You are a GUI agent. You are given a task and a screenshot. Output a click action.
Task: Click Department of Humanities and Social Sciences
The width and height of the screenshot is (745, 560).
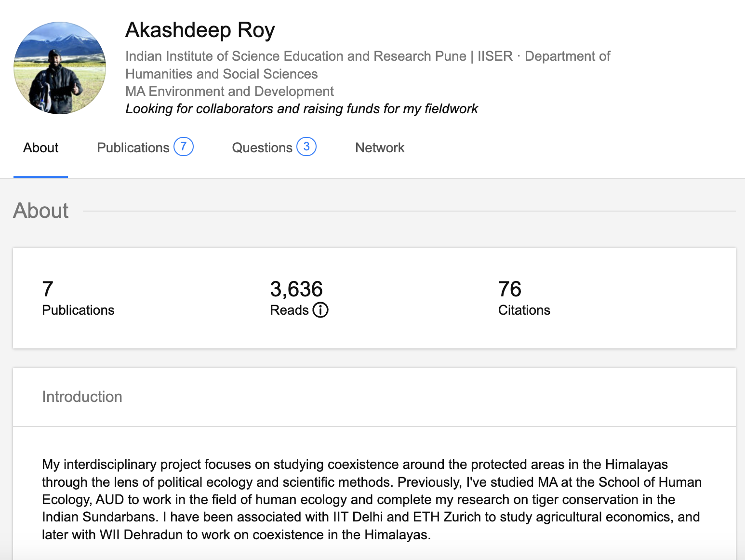point(368,65)
